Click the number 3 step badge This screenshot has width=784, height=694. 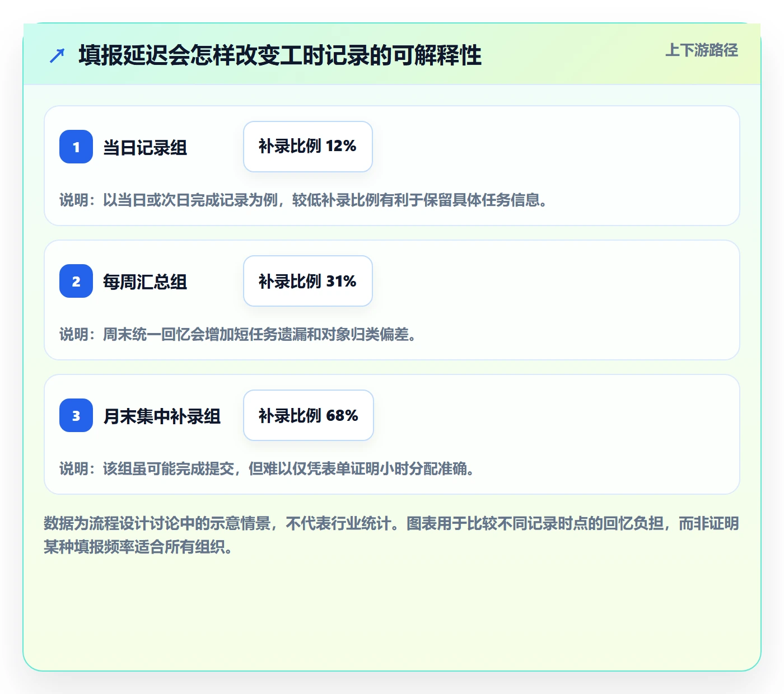coord(76,415)
